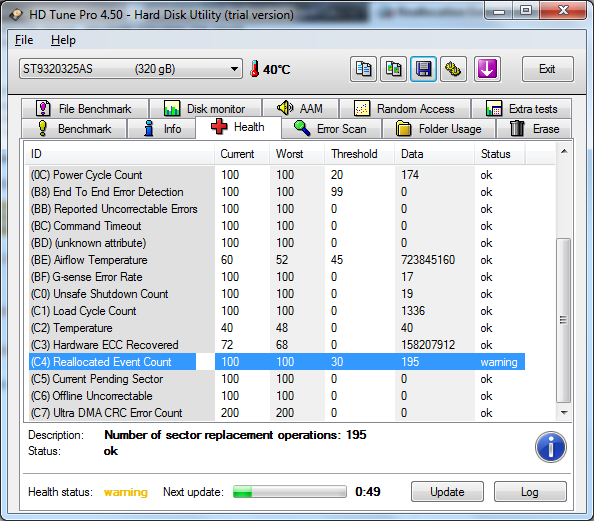The width and height of the screenshot is (594, 521).
Task: Click the 40°C temperature reading
Action: click(277, 70)
